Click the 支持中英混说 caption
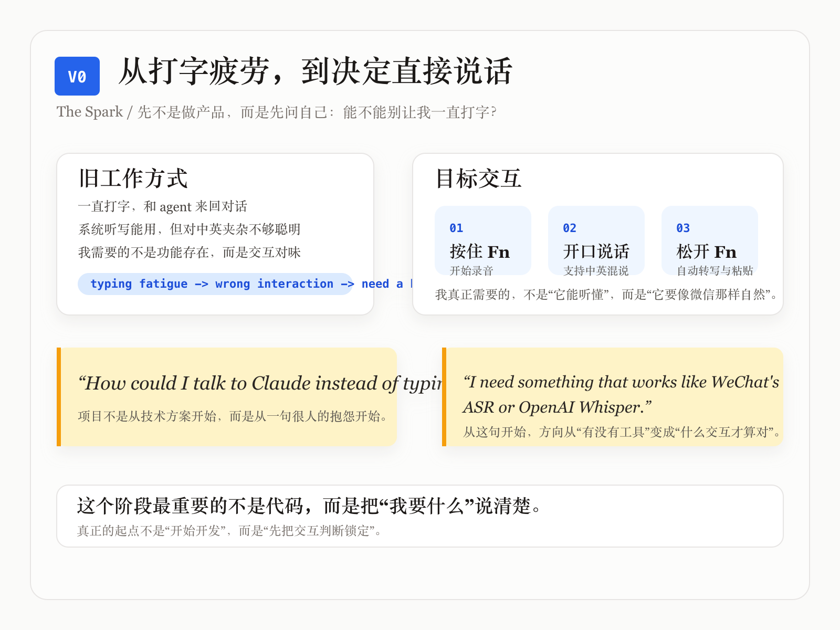The height and width of the screenshot is (630, 840). [596, 271]
